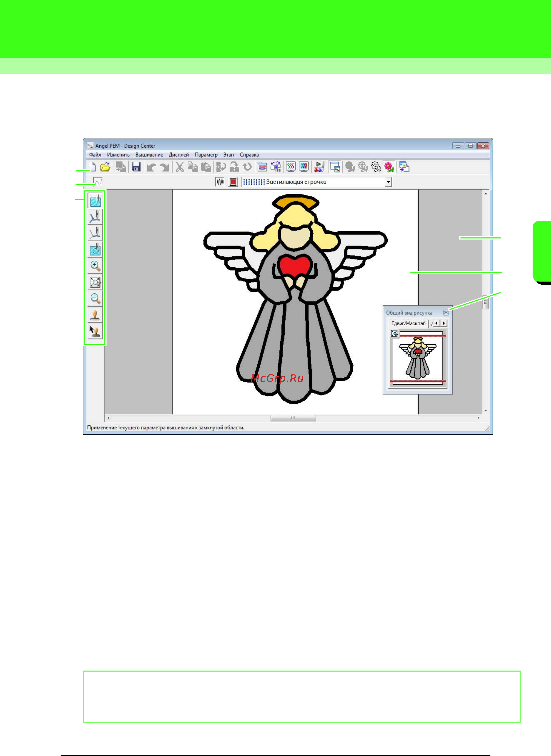Select the Zoom In magnifier tool
Image resolution: width=551 pixels, height=756 pixels.
coord(95,266)
